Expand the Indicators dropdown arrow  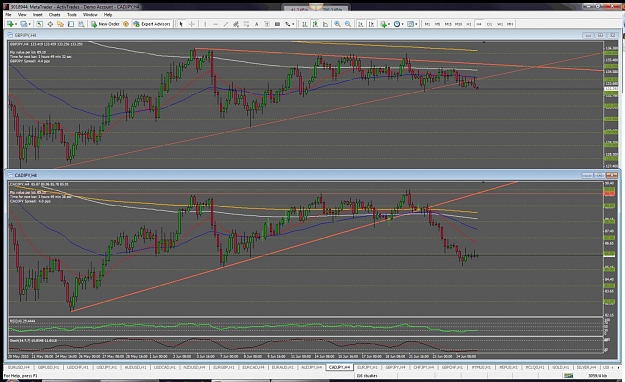[x=389, y=24]
